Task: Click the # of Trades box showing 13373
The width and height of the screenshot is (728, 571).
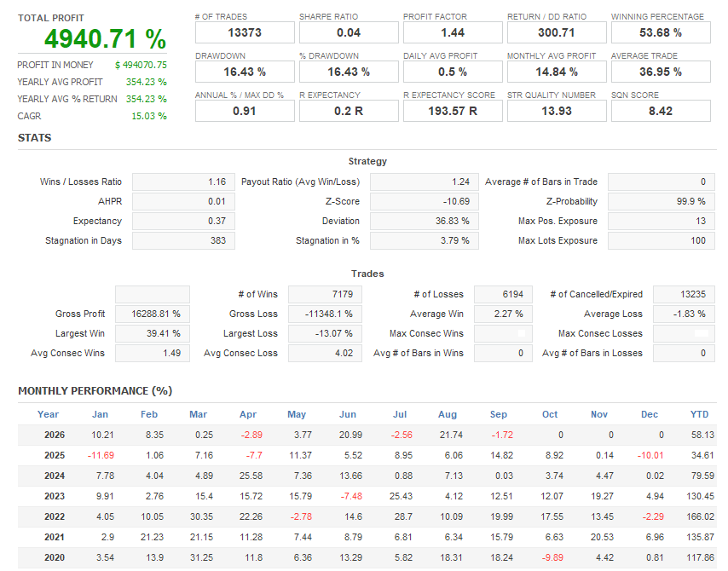Action: 245,33
